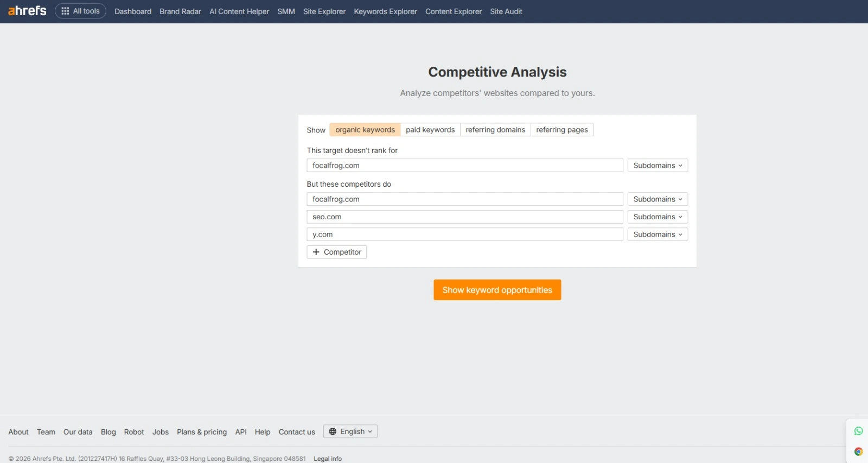Open the About link in footer
This screenshot has height=463, width=868.
click(x=18, y=432)
